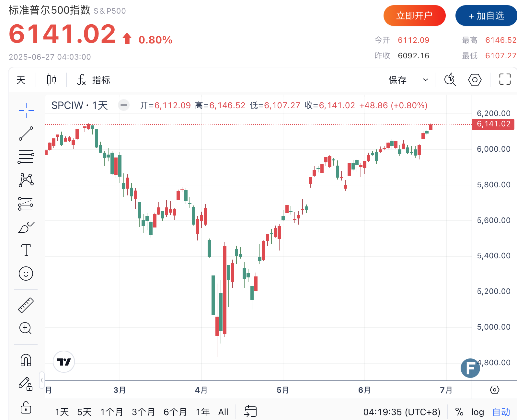Switch range to 1年
Screen dimensions: 517x420
coord(203,412)
